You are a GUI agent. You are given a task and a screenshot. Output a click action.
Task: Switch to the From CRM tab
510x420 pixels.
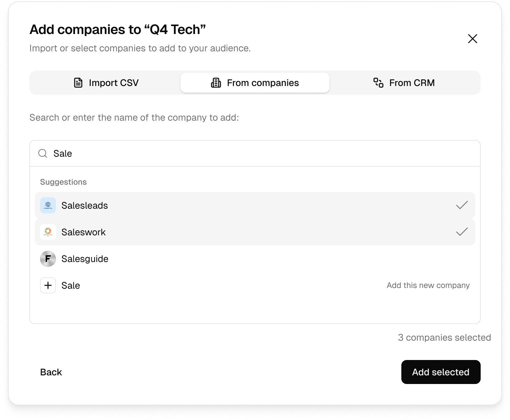(404, 83)
